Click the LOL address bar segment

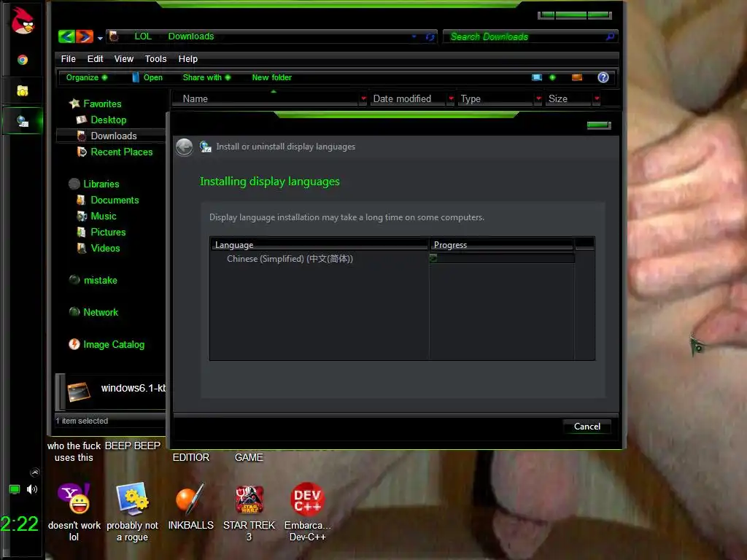coord(143,36)
